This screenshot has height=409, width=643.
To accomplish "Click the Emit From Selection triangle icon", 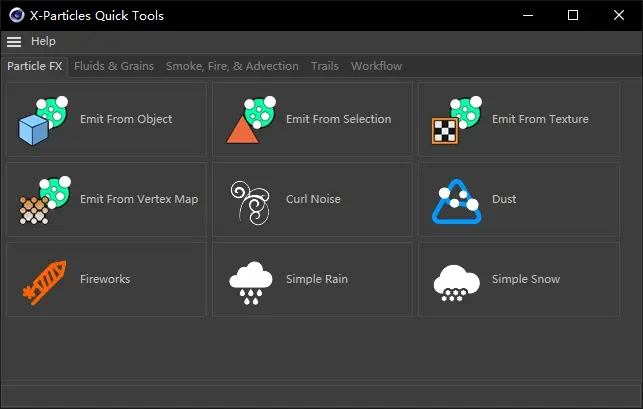I will pos(249,120).
